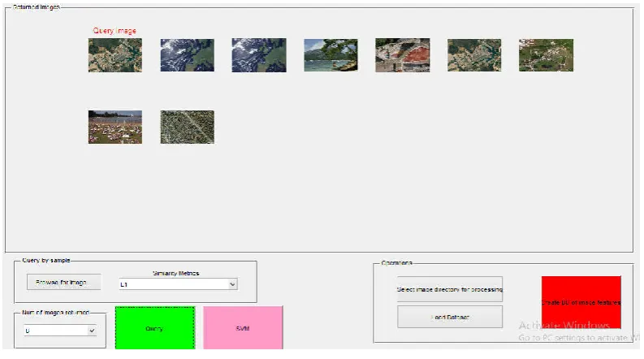Select sixth top-row aerial thumbnail resembling query image

coord(474,55)
